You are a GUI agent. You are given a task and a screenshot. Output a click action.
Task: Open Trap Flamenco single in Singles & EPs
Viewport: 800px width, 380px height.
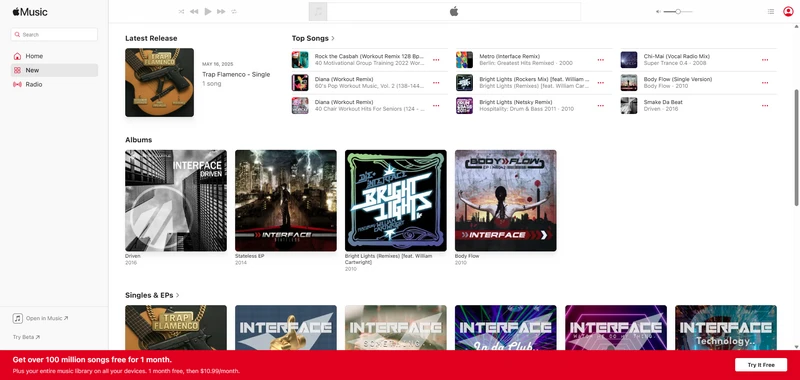click(176, 327)
